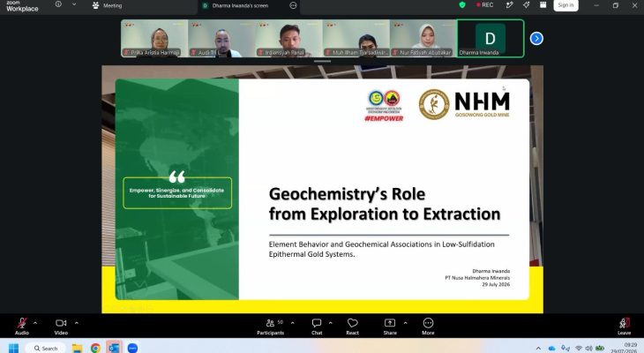Image resolution: width=644 pixels, height=353 pixels.
Task: Open the React heart menu
Action: (x=352, y=327)
